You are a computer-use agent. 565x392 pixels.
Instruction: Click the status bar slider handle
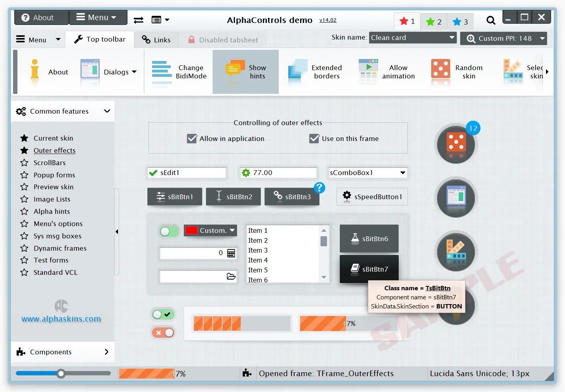point(61,373)
